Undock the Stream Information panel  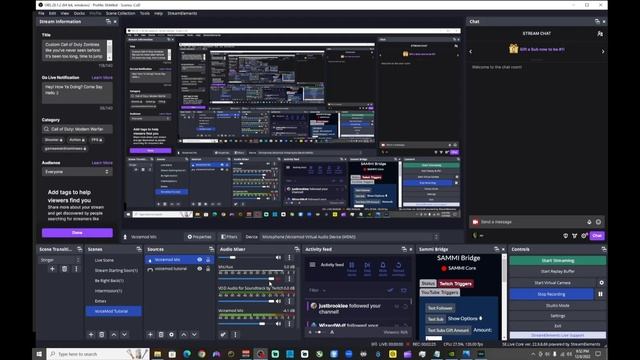108,22
